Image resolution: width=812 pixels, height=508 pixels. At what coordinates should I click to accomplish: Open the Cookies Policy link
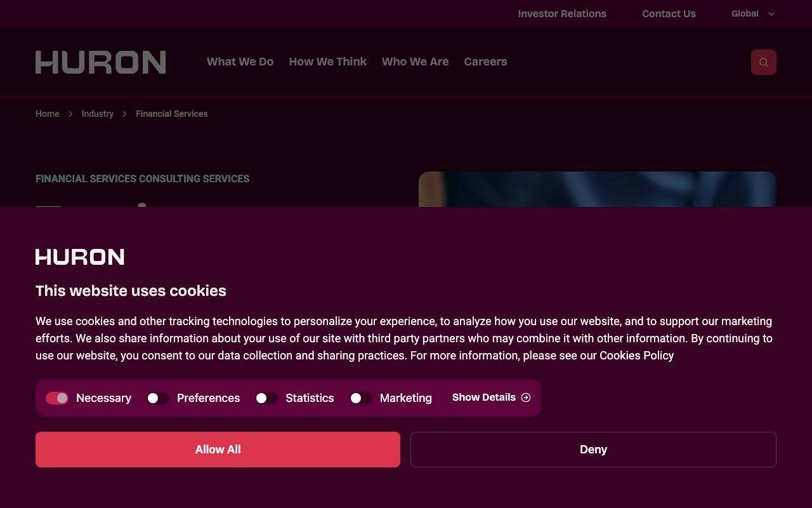[x=636, y=356]
